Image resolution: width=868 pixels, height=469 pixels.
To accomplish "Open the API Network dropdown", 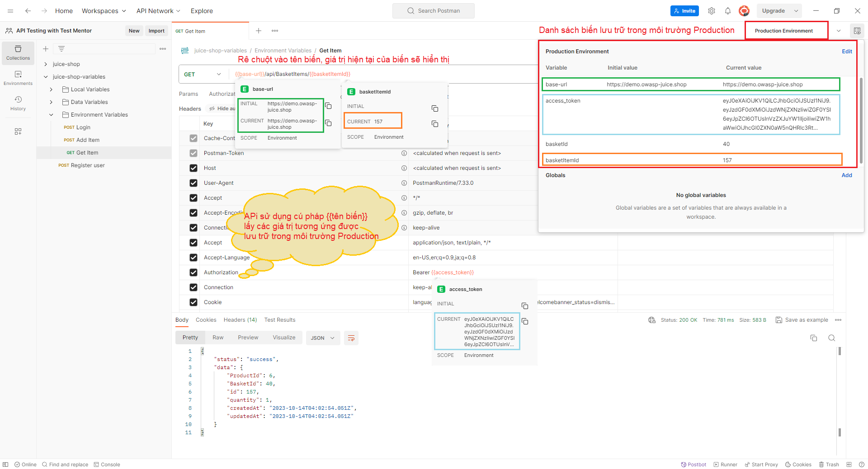I will 158,11.
